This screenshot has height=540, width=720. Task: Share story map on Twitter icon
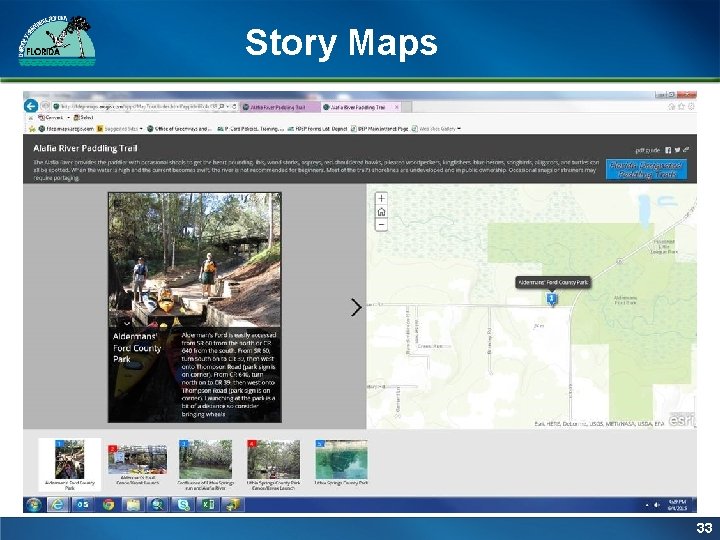(x=677, y=150)
